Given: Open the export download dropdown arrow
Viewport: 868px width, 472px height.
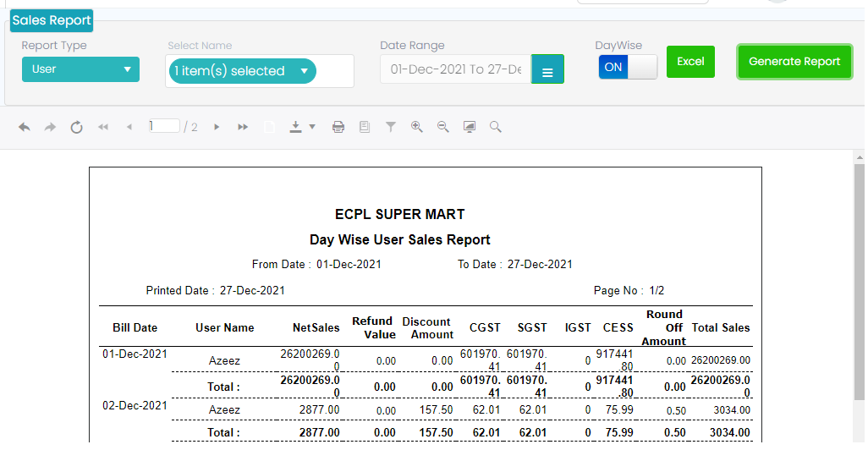Looking at the screenshot, I should 312,127.
